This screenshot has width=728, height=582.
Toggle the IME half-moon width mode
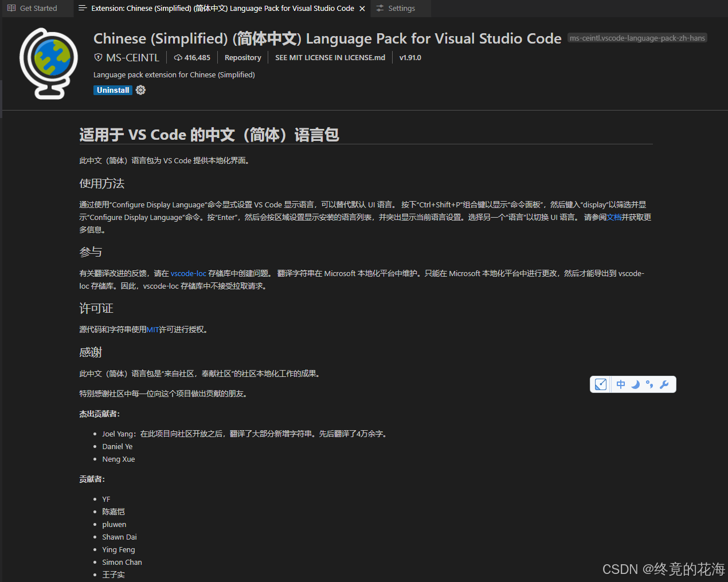pyautogui.click(x=635, y=384)
